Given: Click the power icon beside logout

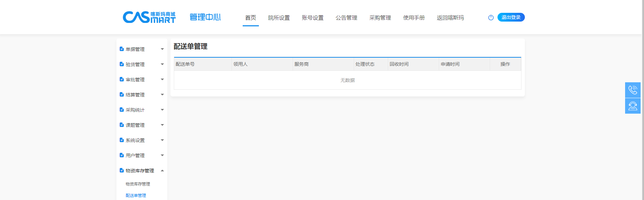Looking at the screenshot, I should (x=491, y=18).
